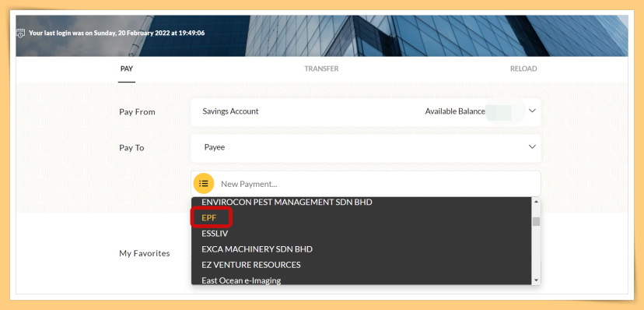Image resolution: width=644 pixels, height=310 pixels.
Task: Pick East Ocean e-Imaging entry
Action: click(x=241, y=280)
